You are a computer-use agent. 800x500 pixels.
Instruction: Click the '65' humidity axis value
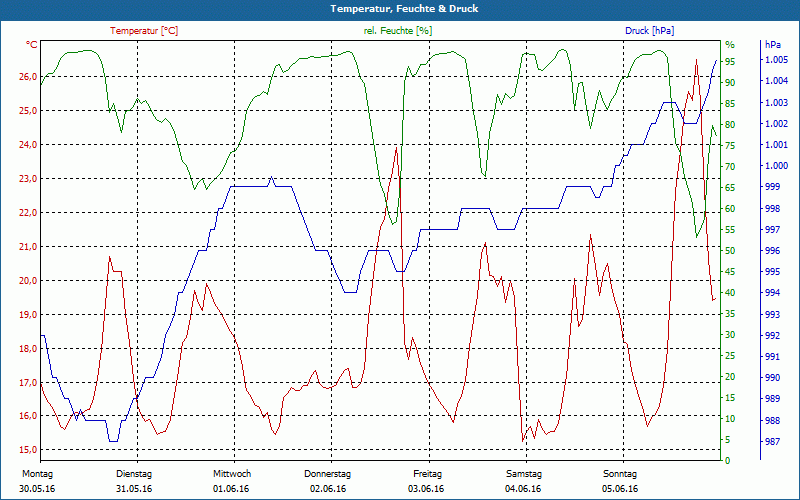tap(730, 188)
